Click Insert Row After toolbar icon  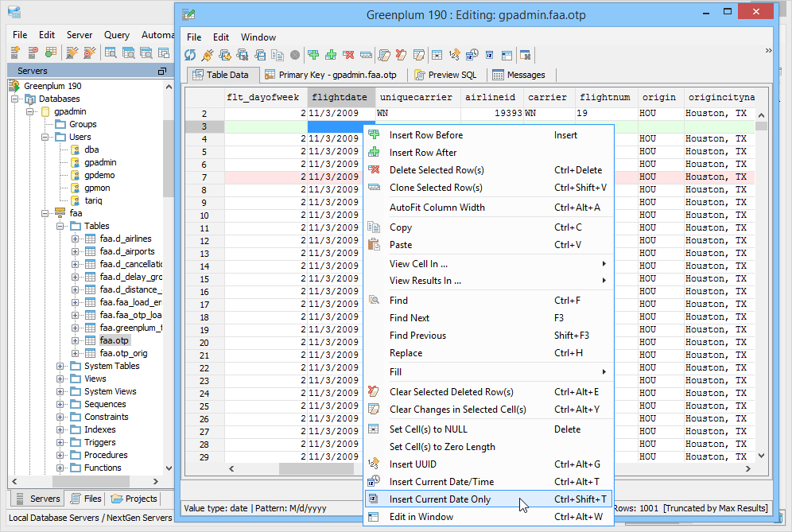pyautogui.click(x=331, y=55)
